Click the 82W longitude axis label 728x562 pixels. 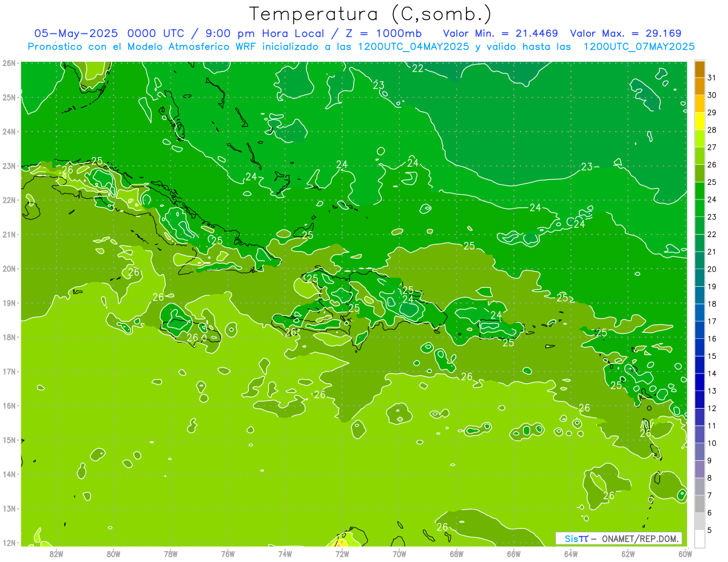56,554
